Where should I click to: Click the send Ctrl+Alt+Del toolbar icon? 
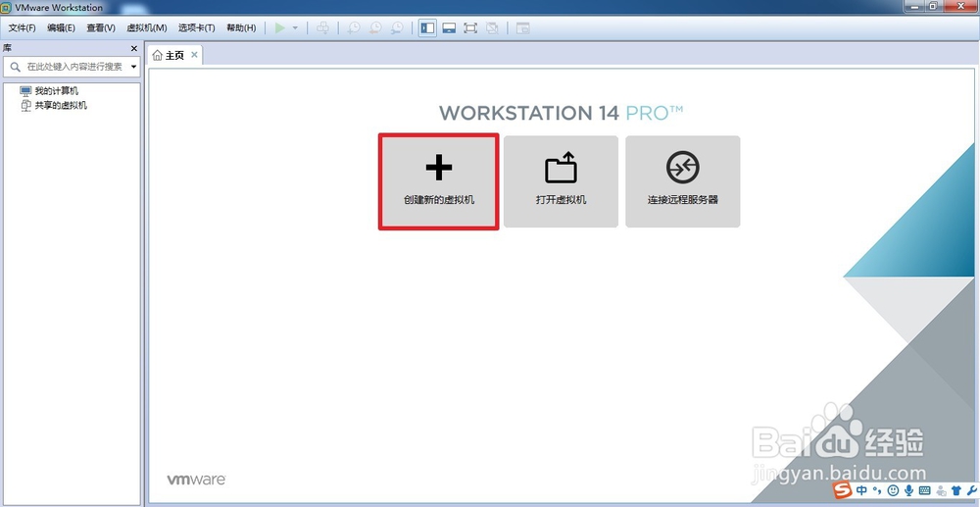point(322,28)
